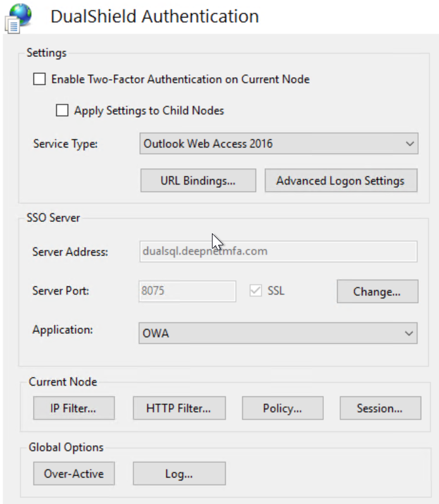
Task: Click the Over-Active button
Action: click(x=73, y=474)
